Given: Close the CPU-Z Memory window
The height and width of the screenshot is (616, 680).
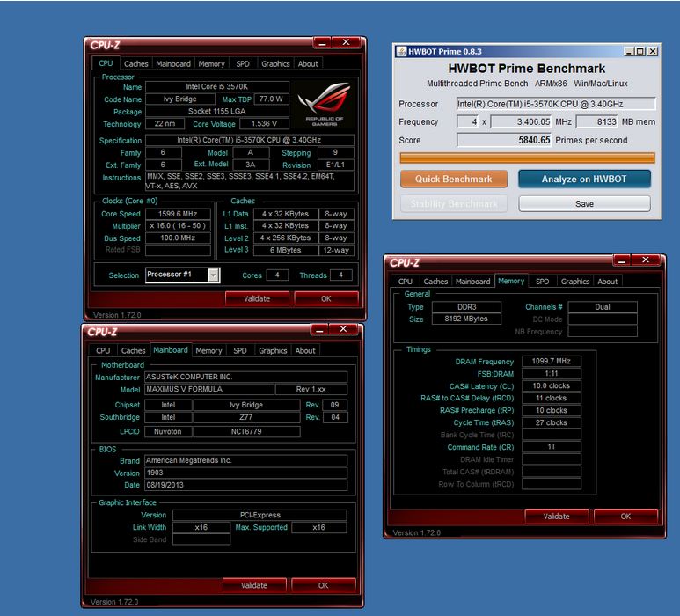Looking at the screenshot, I should point(646,260).
